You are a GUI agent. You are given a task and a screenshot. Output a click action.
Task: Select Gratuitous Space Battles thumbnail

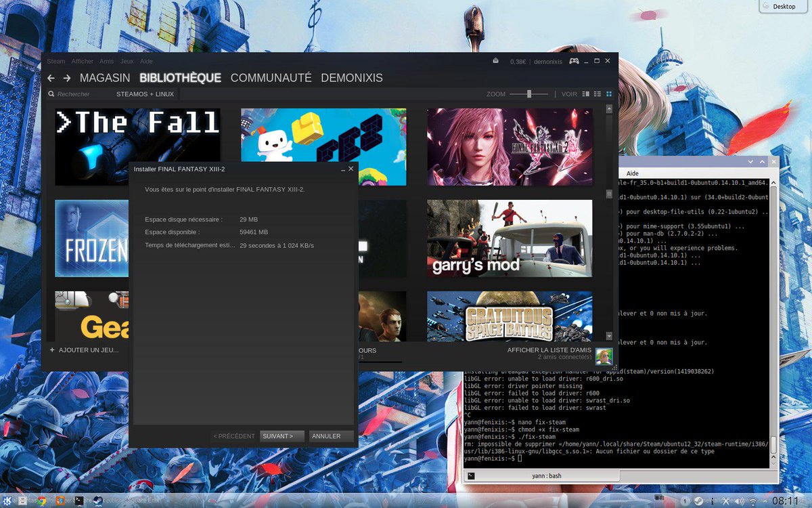tap(510, 316)
